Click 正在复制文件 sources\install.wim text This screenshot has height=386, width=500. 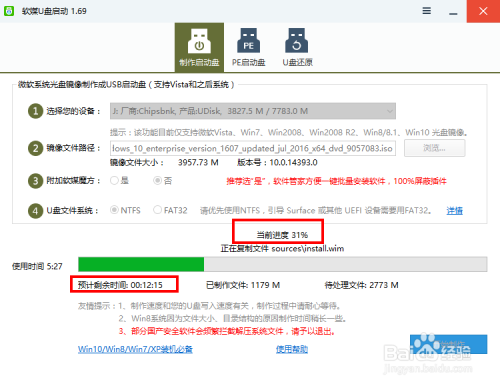click(282, 249)
